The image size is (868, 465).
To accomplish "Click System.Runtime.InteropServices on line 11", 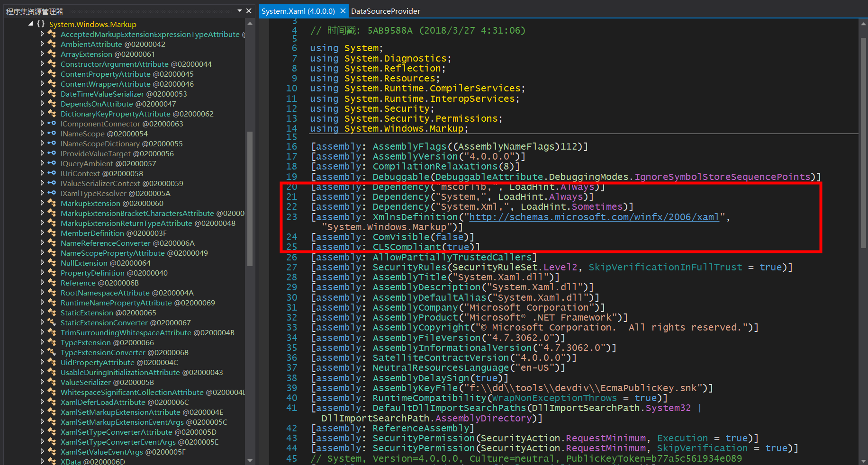I will 429,98.
